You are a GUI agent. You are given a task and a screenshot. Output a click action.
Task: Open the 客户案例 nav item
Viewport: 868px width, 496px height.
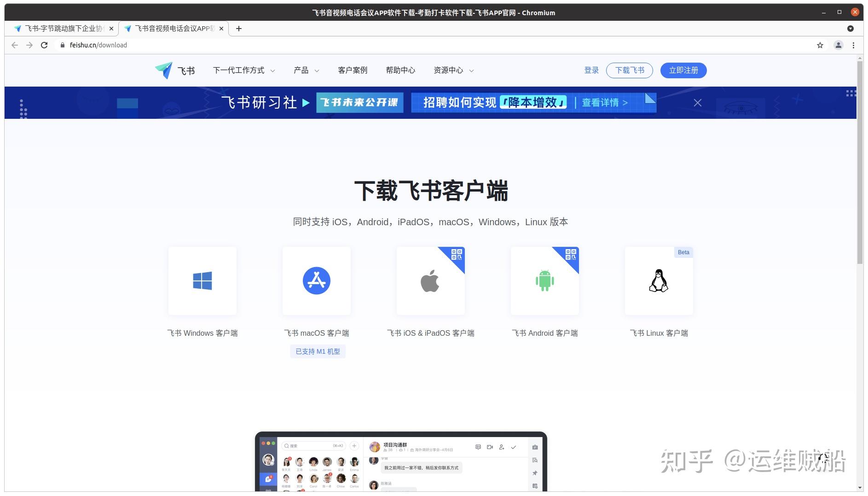tap(353, 70)
